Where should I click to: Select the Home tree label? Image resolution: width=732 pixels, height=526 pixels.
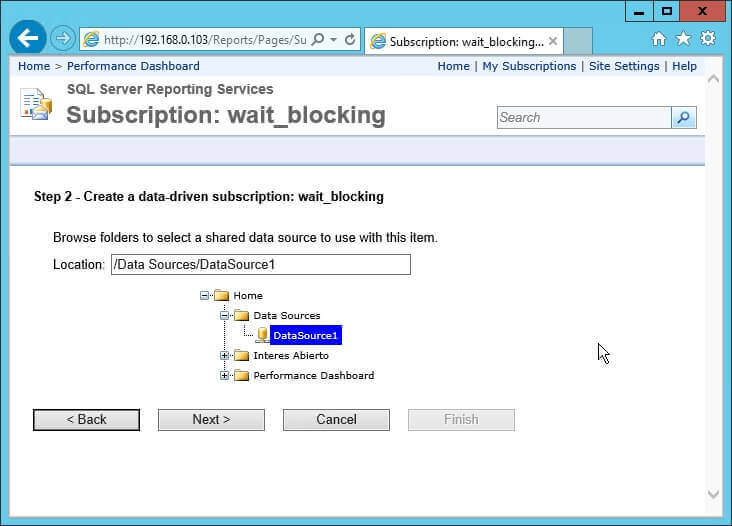coord(248,296)
